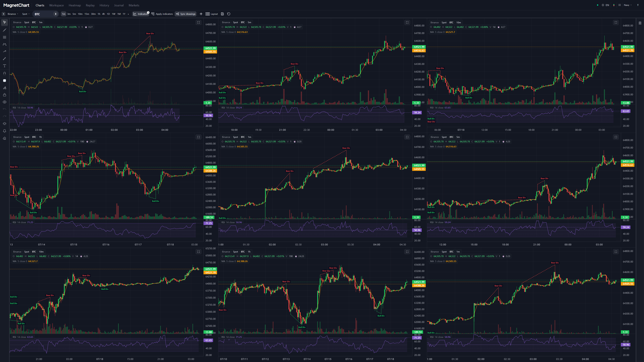Click the redo arrow in the sidebar
This screenshot has height=362, width=644.
tap(5, 116)
